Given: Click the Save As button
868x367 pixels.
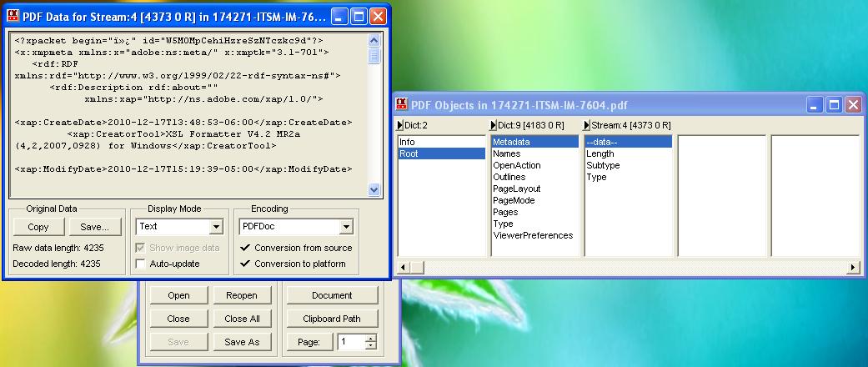Looking at the screenshot, I should (241, 341).
